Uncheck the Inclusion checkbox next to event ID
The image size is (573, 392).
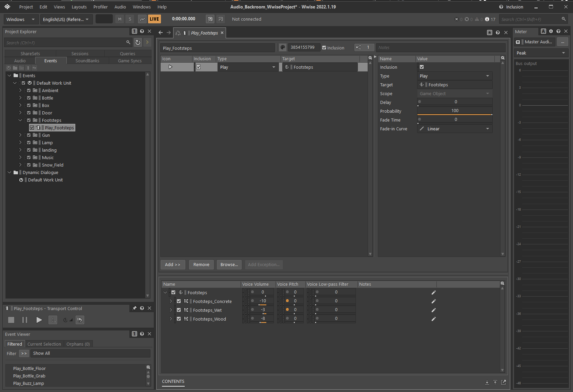[x=324, y=48]
